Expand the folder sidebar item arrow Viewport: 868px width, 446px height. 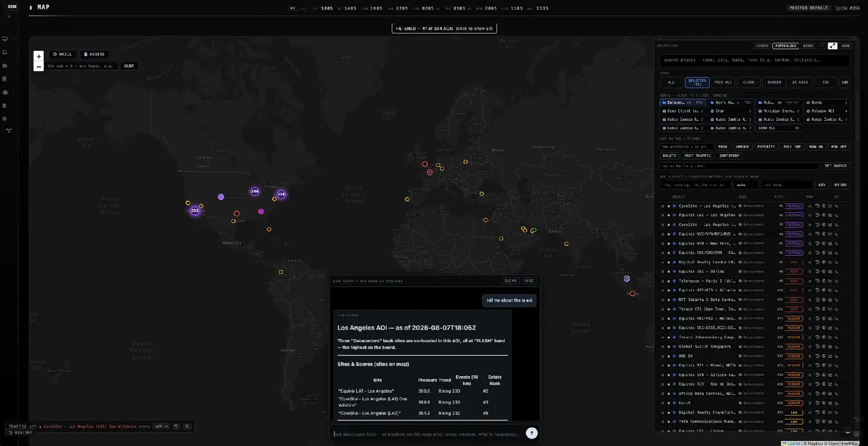[x=13, y=66]
